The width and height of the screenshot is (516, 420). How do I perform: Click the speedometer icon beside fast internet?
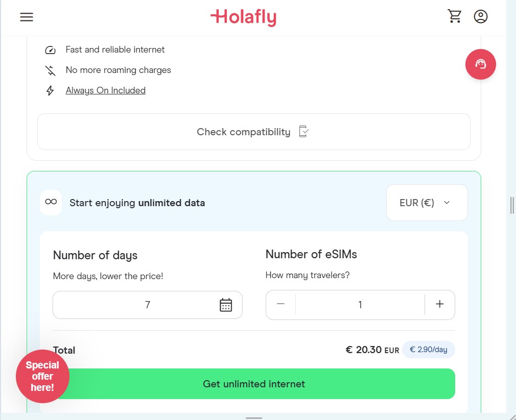tap(50, 50)
